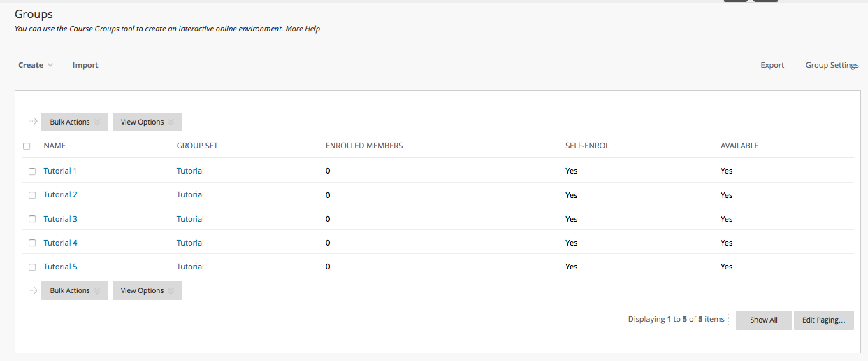868x361 pixels.
Task: Open the Tutorial group set for Tutorial 1
Action: (190, 171)
